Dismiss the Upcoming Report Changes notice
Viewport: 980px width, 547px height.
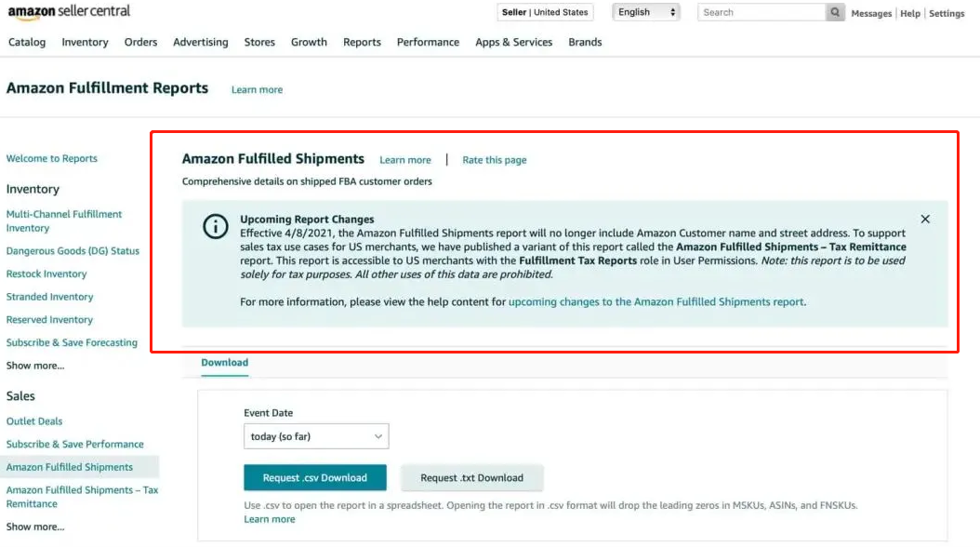click(x=925, y=219)
